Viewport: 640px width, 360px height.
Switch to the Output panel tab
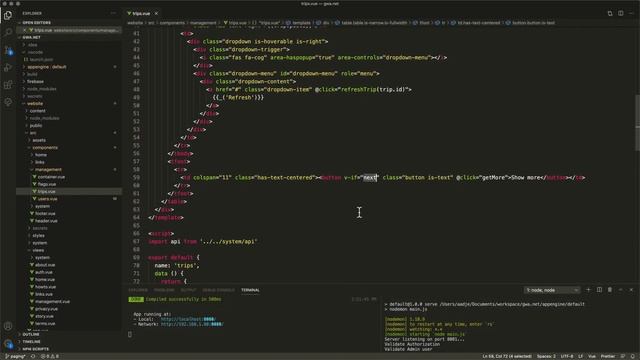pyautogui.click(x=188, y=290)
